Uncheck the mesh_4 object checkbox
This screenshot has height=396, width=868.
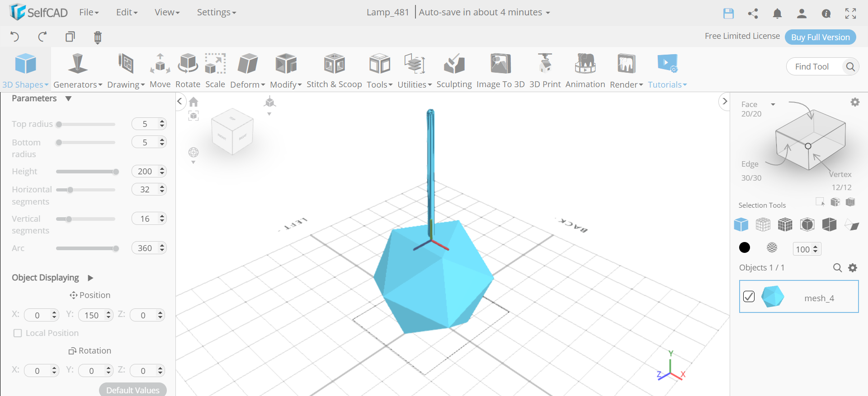click(749, 296)
